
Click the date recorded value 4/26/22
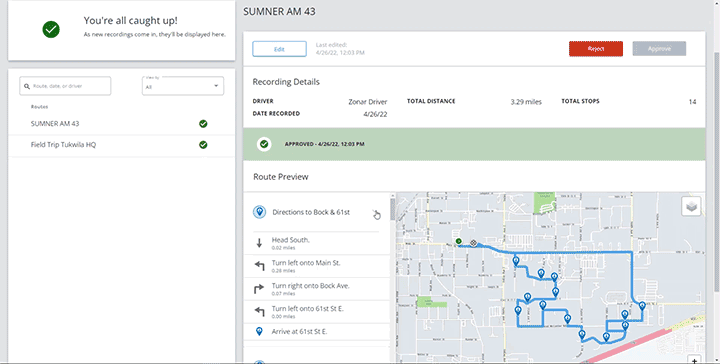(x=375, y=114)
